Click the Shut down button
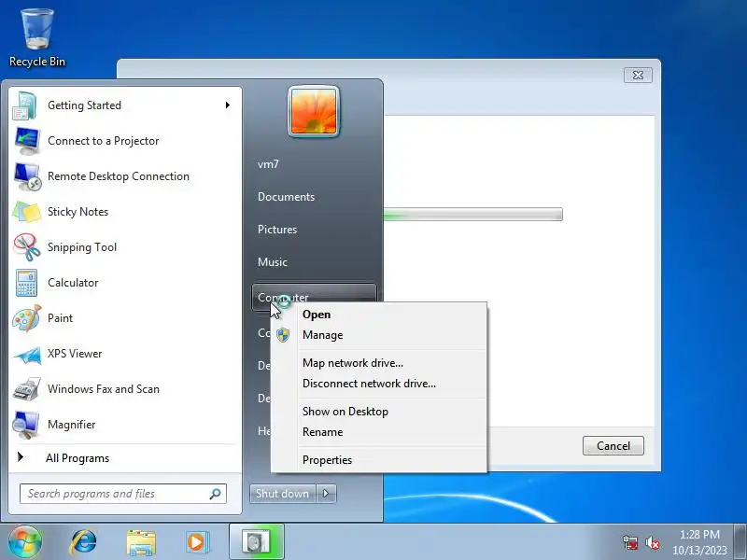Viewport: 747px width, 560px height. click(283, 494)
